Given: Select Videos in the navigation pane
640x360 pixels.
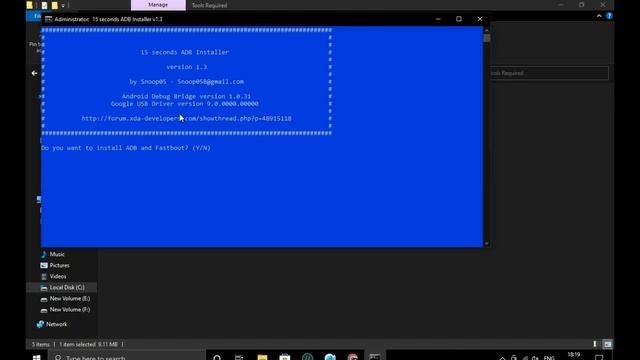Looking at the screenshot, I should pos(58,276).
